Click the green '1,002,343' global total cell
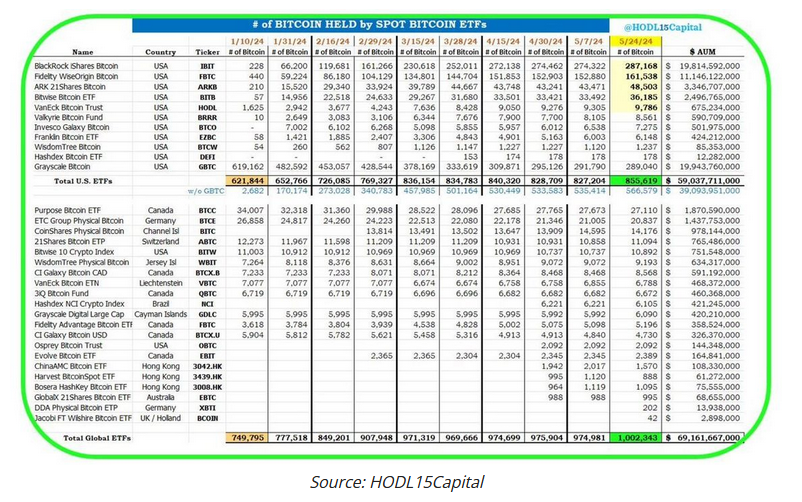The height and width of the screenshot is (502, 802). pyautogui.click(x=635, y=438)
